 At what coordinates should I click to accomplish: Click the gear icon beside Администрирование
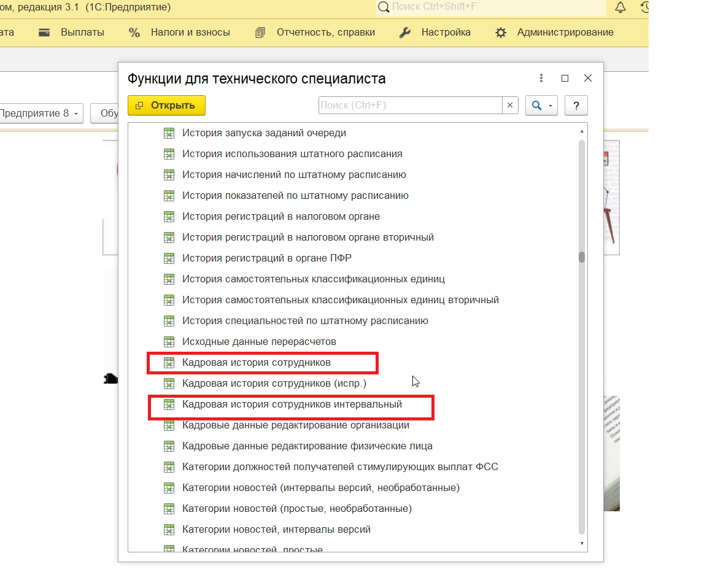click(x=501, y=33)
